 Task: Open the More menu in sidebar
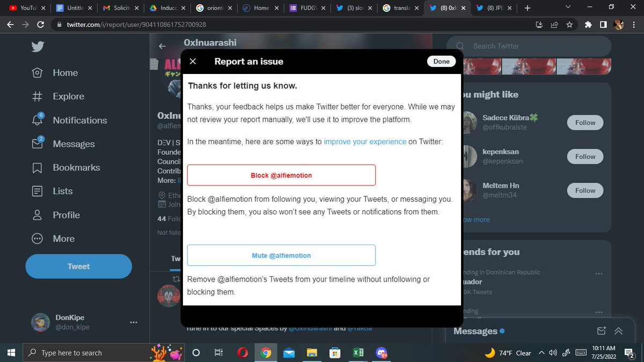pyautogui.click(x=53, y=239)
